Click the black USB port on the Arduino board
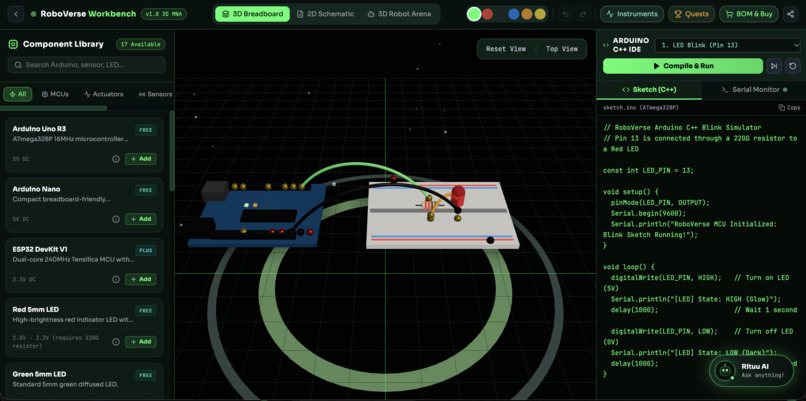This screenshot has height=401, width=806. (x=214, y=190)
